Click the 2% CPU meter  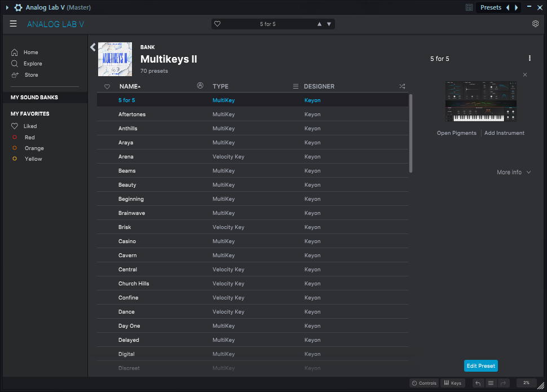tap(526, 383)
